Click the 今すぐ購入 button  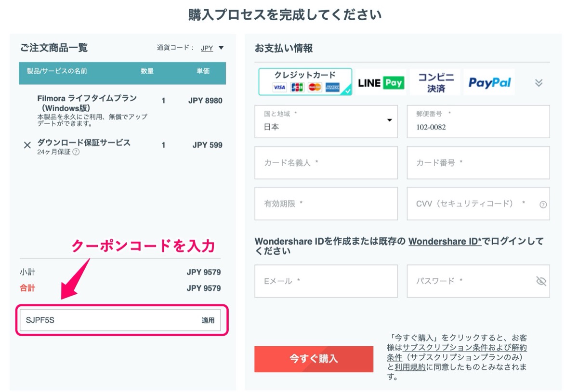[x=314, y=359]
